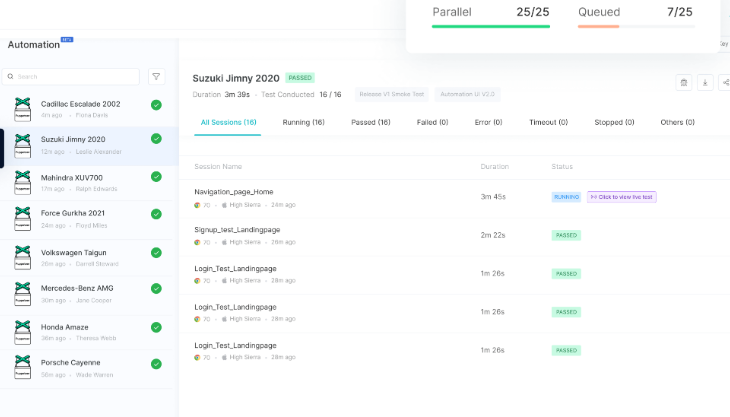Click 'Click to view live test' button
This screenshot has width=730, height=417.
(622, 197)
